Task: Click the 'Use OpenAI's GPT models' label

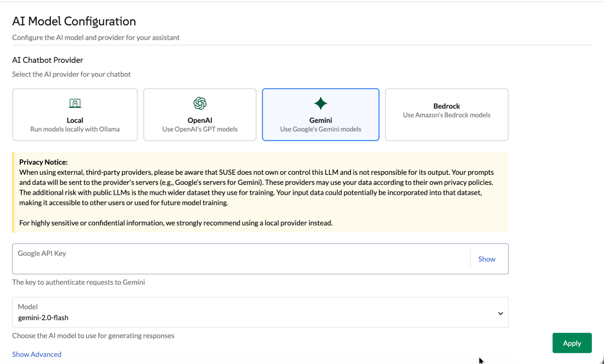Action: tap(200, 129)
